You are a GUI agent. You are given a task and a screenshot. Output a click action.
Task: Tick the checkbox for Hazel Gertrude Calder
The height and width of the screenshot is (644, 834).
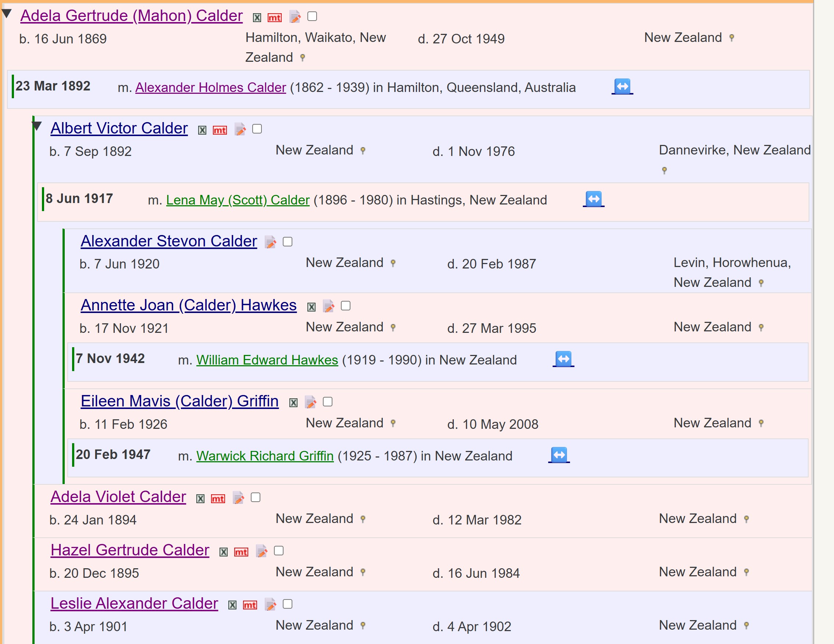[x=279, y=551]
